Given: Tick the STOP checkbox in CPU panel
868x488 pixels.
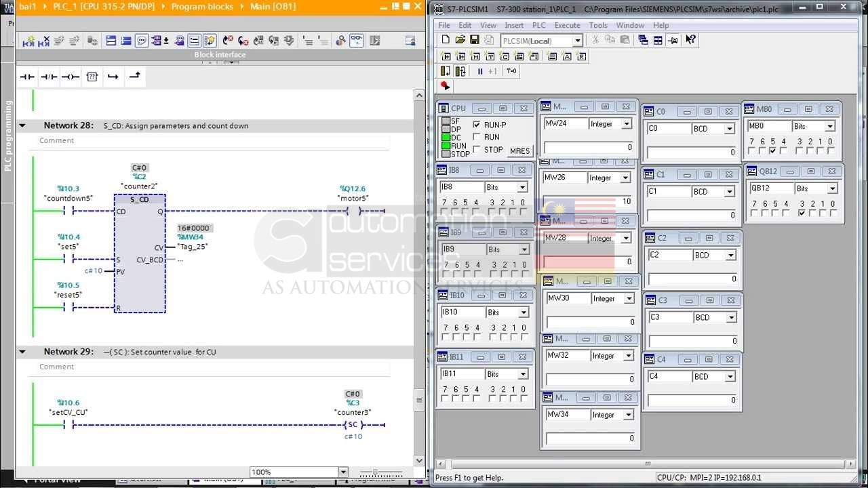Looking at the screenshot, I should (476, 149).
